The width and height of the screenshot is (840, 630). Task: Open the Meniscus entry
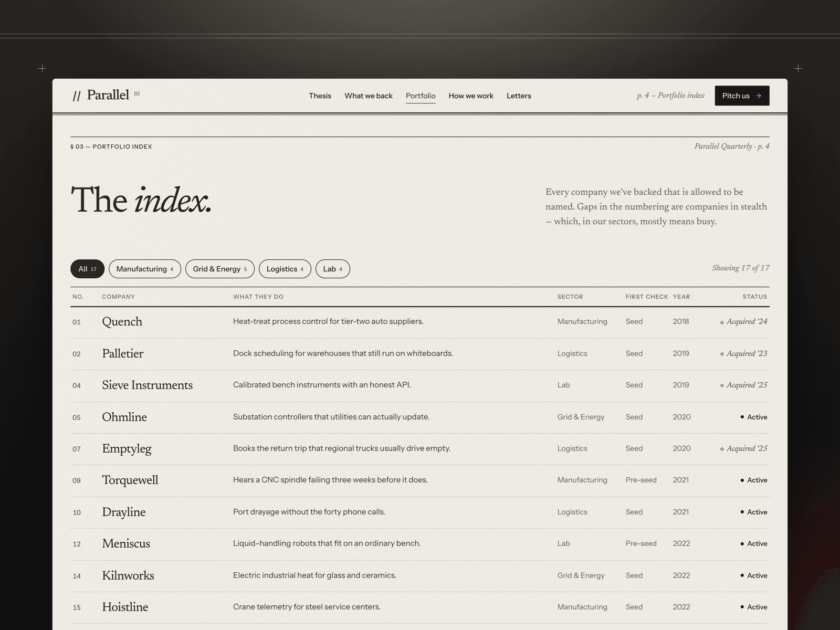pyautogui.click(x=126, y=543)
